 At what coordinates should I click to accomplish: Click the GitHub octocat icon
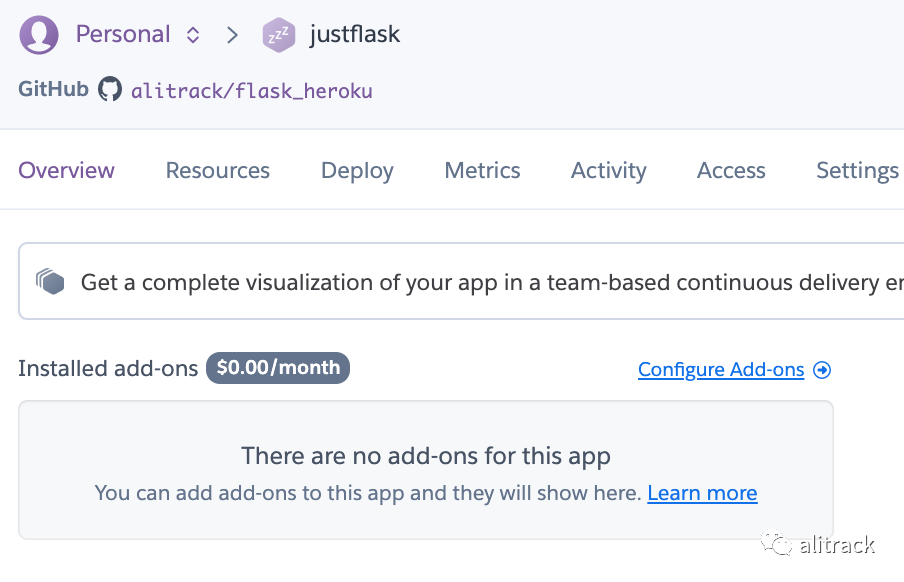(x=110, y=90)
